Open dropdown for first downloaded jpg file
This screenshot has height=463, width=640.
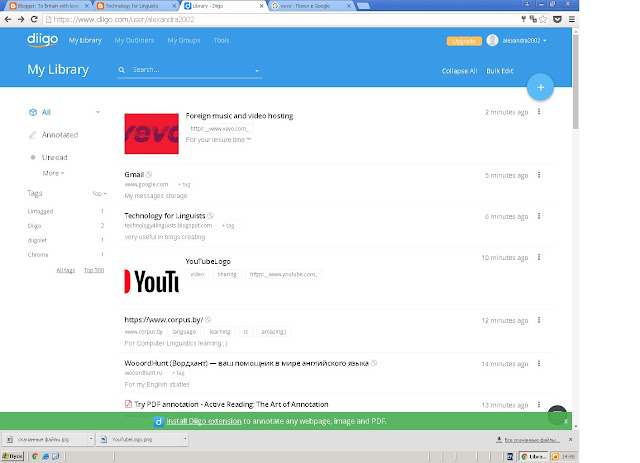click(91, 439)
